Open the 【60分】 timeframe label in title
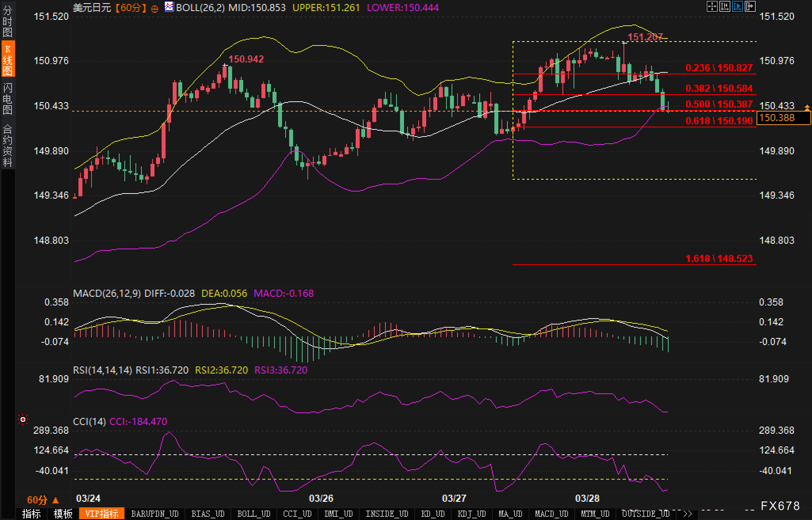 click(x=131, y=8)
